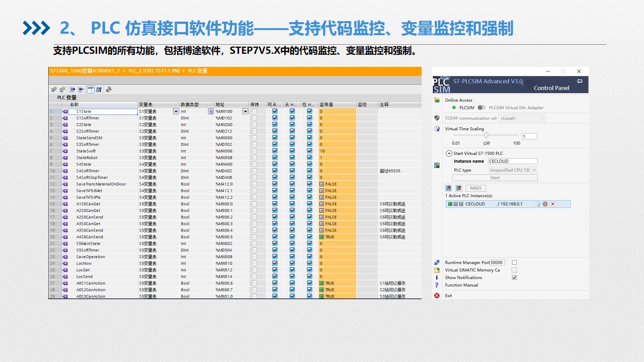644x362 pixels.
Task: Click the Start button in PLCSIM panel
Action: coord(495,177)
